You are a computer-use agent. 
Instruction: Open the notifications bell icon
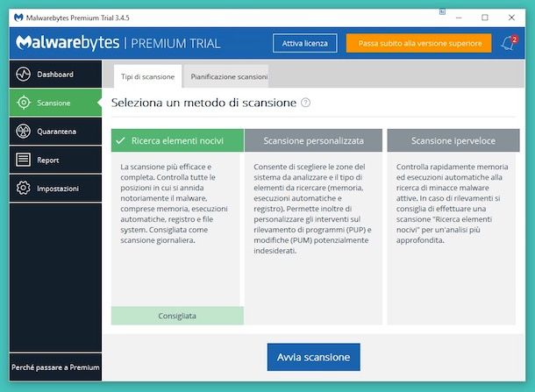[x=509, y=43]
